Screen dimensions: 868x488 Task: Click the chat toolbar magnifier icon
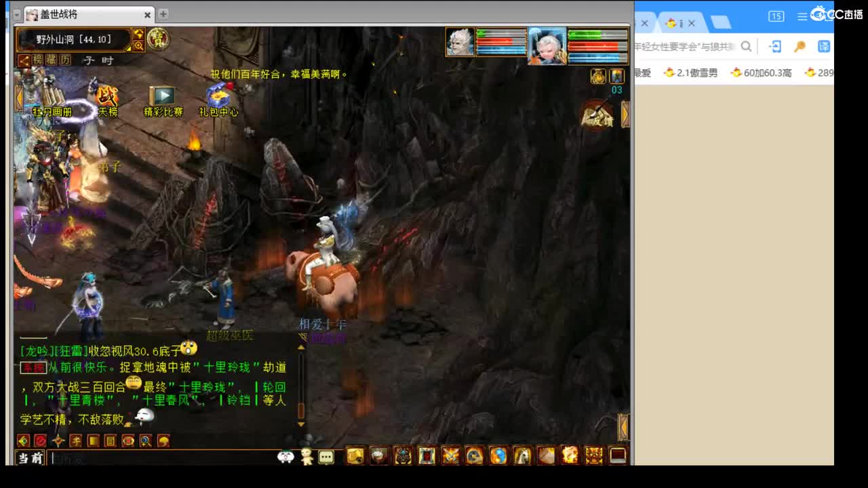(146, 441)
